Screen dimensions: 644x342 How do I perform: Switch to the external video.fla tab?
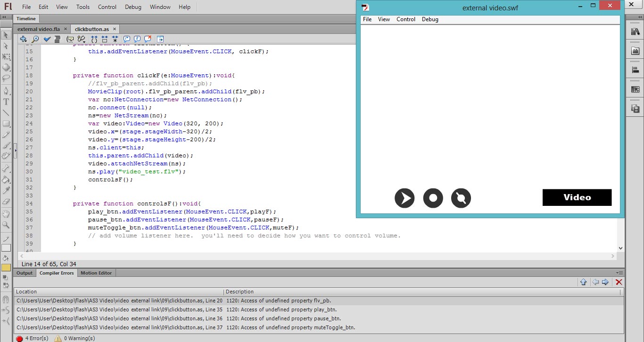pyautogui.click(x=39, y=29)
